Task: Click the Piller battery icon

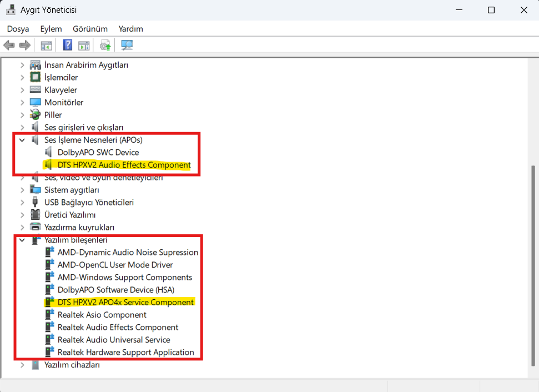Action: pos(36,114)
